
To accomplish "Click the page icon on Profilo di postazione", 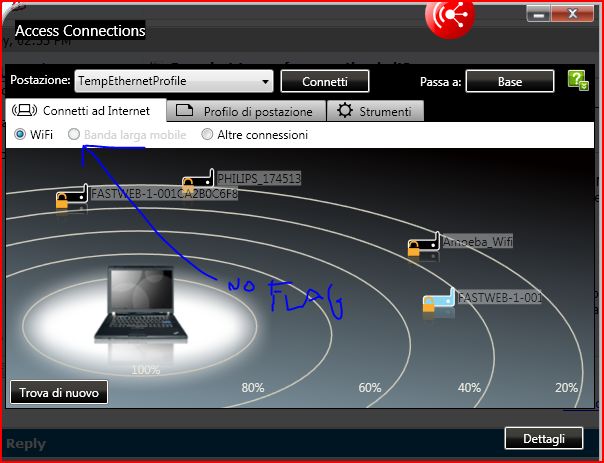I will [x=184, y=111].
